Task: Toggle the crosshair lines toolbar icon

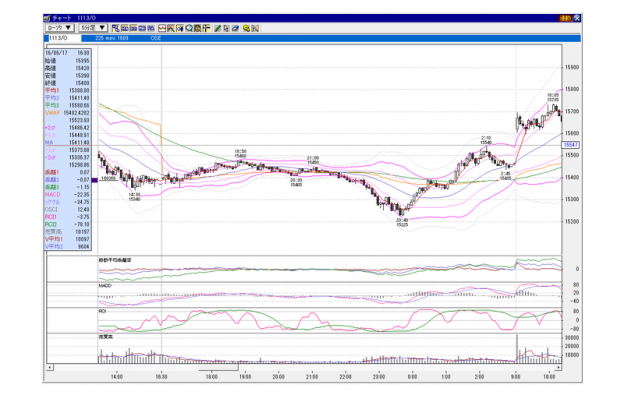Action: (x=206, y=28)
